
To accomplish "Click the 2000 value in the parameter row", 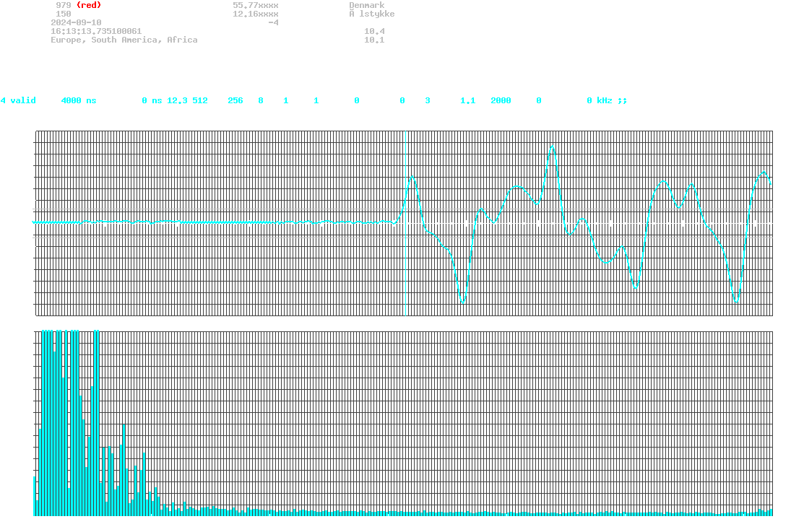I will click(x=501, y=100).
